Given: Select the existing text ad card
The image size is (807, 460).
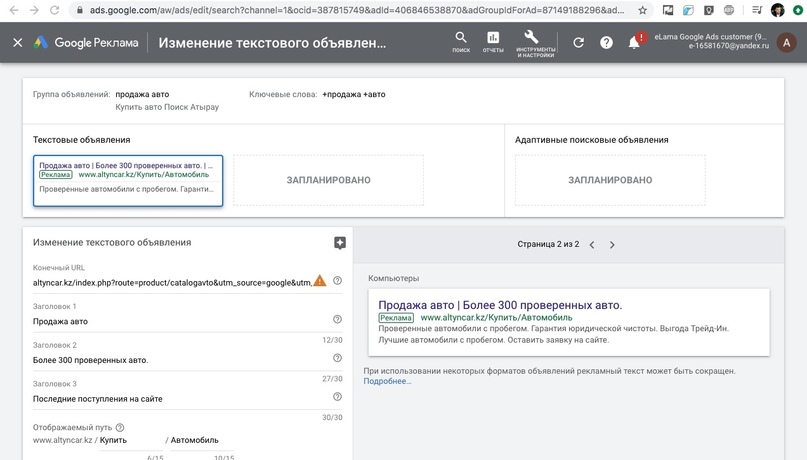Looking at the screenshot, I should click(128, 181).
